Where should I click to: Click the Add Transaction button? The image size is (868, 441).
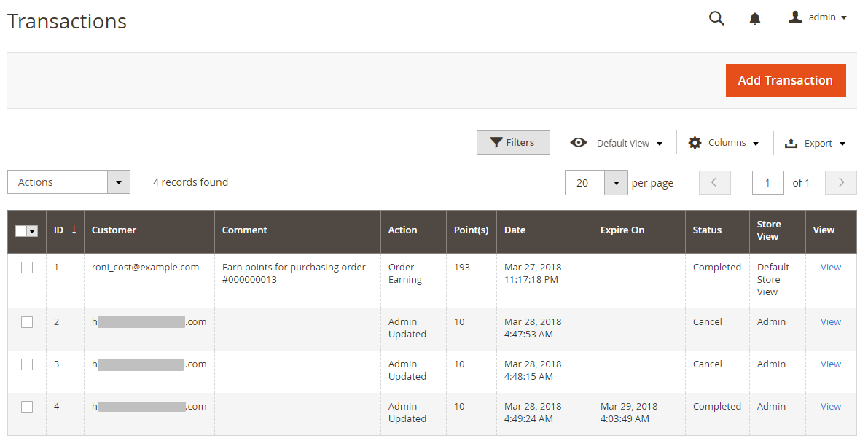[x=785, y=80]
